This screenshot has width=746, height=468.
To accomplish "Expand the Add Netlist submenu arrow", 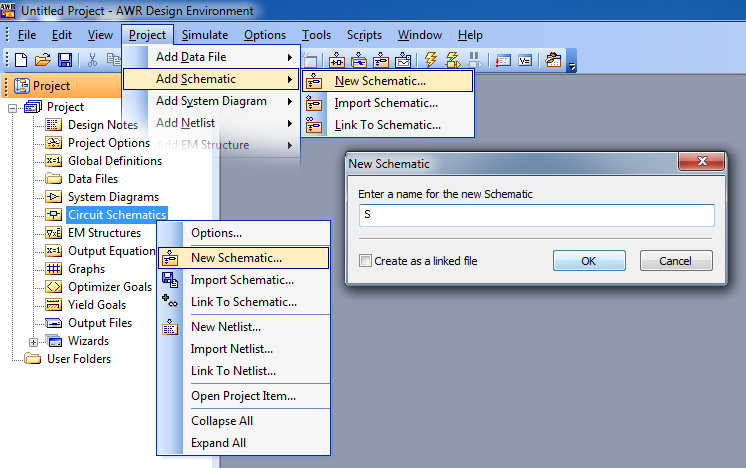I will click(x=290, y=123).
